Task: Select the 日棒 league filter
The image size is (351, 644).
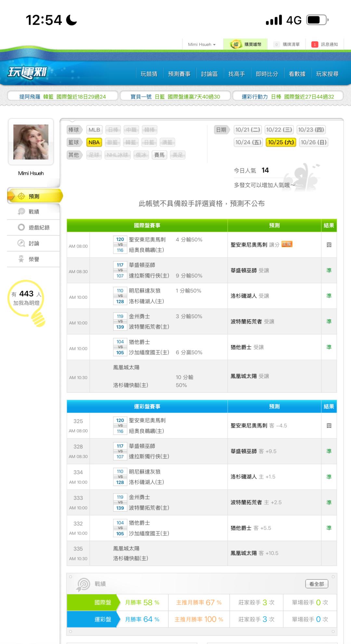Action: click(113, 130)
